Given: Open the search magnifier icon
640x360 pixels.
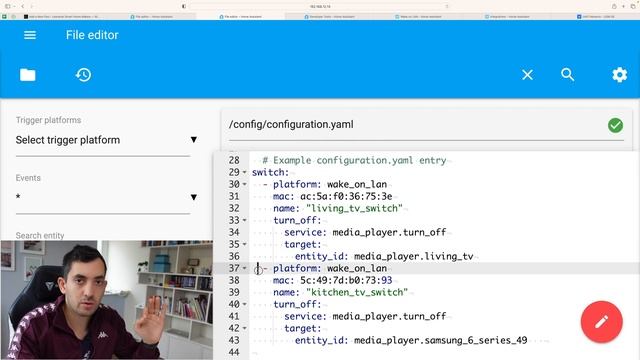Looking at the screenshot, I should [568, 75].
